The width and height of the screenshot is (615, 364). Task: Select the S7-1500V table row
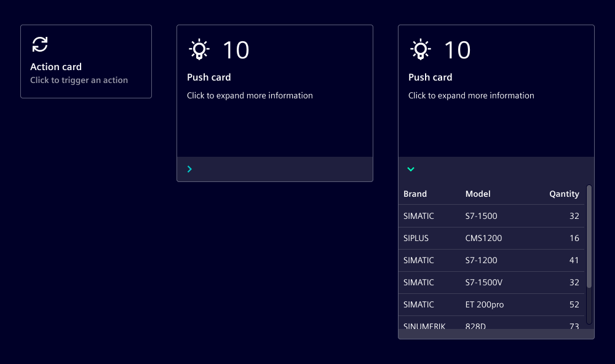491,282
